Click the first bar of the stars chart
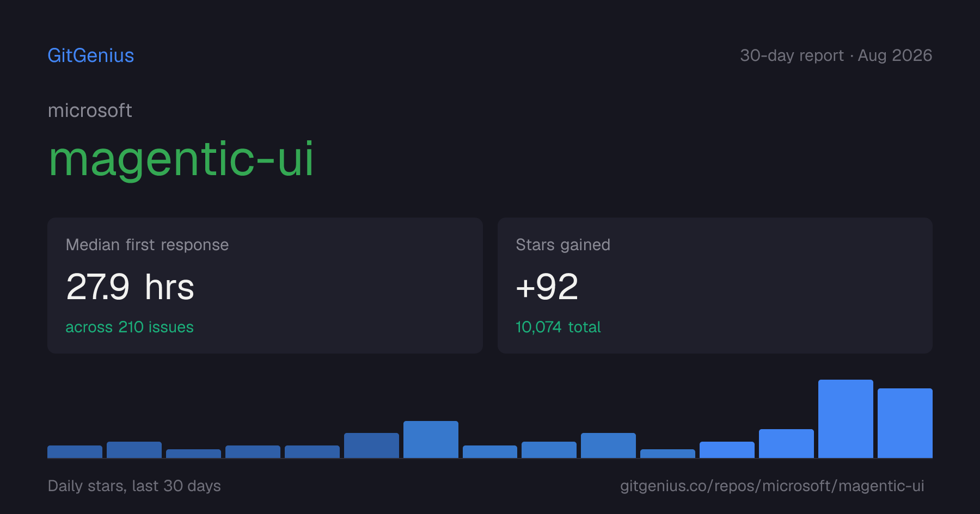Screen dimensions: 980x514 tap(75, 451)
